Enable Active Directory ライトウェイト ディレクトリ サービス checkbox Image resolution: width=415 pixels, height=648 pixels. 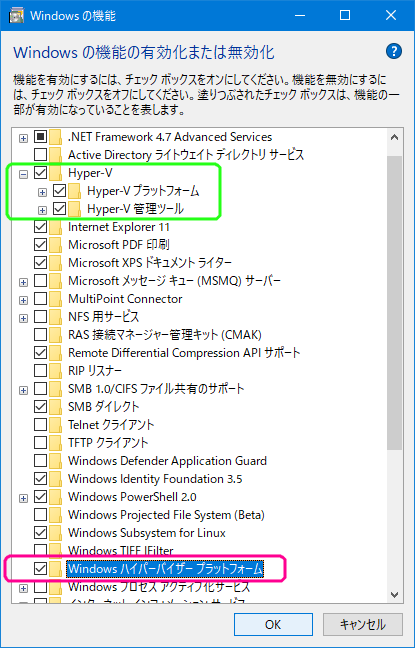[41, 155]
